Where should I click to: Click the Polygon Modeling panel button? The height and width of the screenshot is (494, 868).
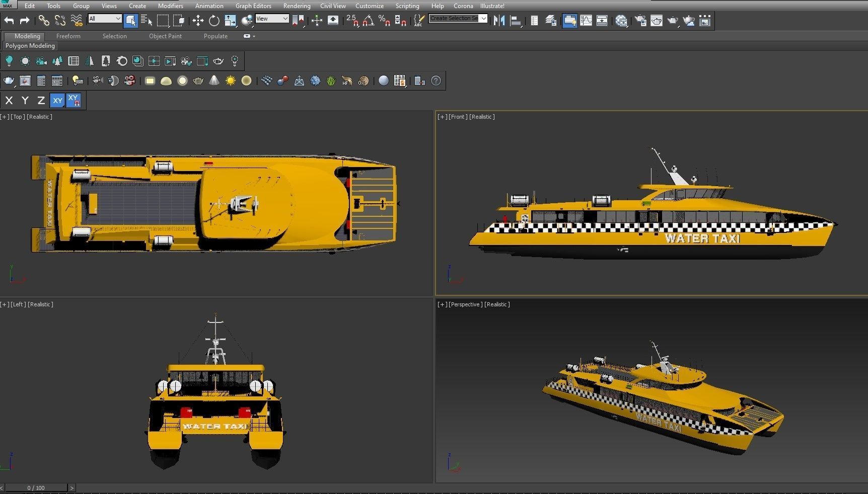pos(30,46)
